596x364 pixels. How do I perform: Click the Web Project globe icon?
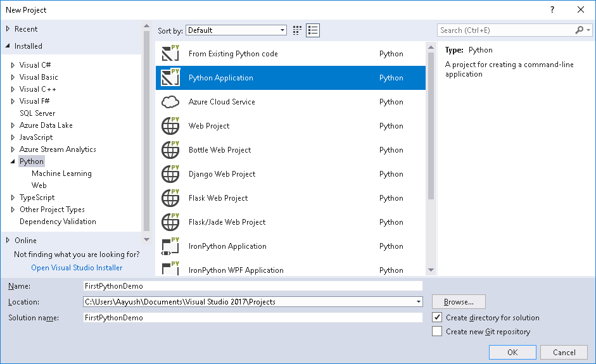click(x=170, y=126)
